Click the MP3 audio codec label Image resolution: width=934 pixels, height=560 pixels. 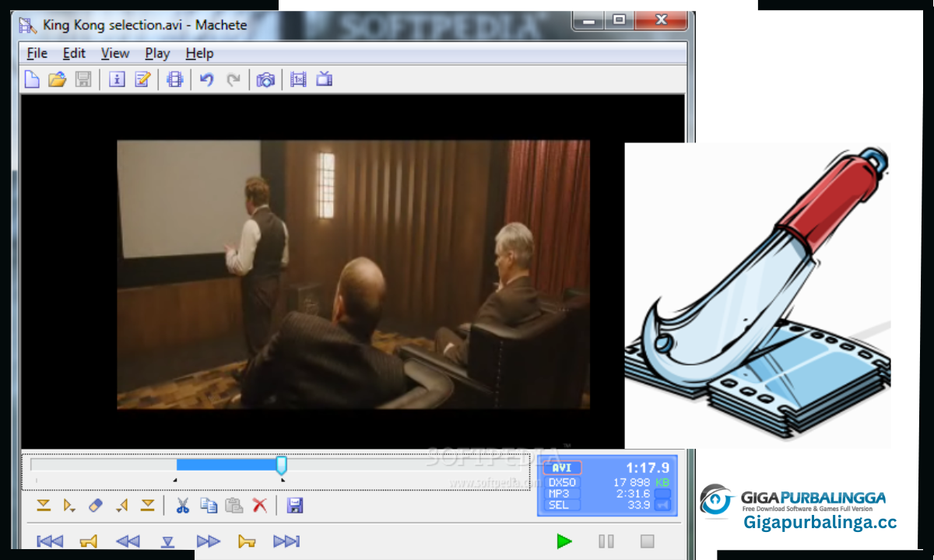tap(559, 494)
